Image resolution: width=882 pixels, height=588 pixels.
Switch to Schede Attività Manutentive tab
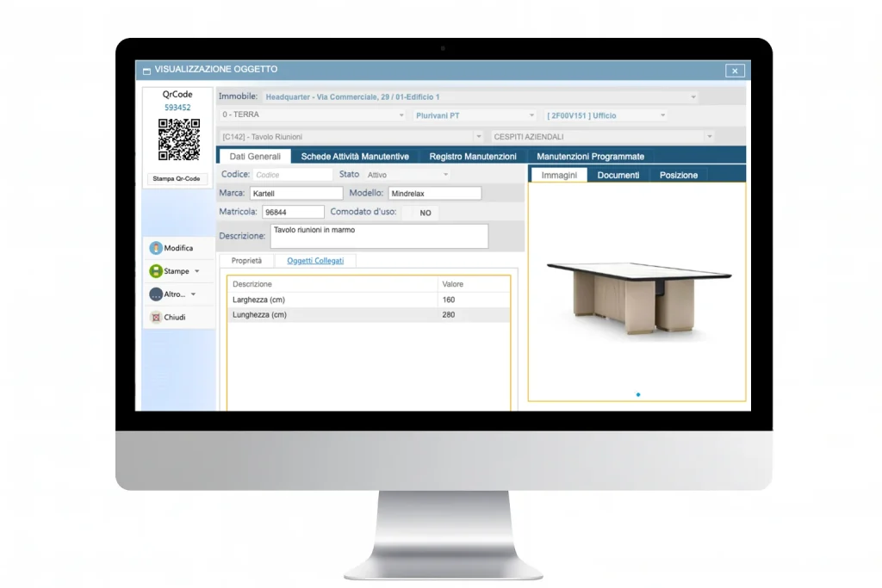click(355, 157)
